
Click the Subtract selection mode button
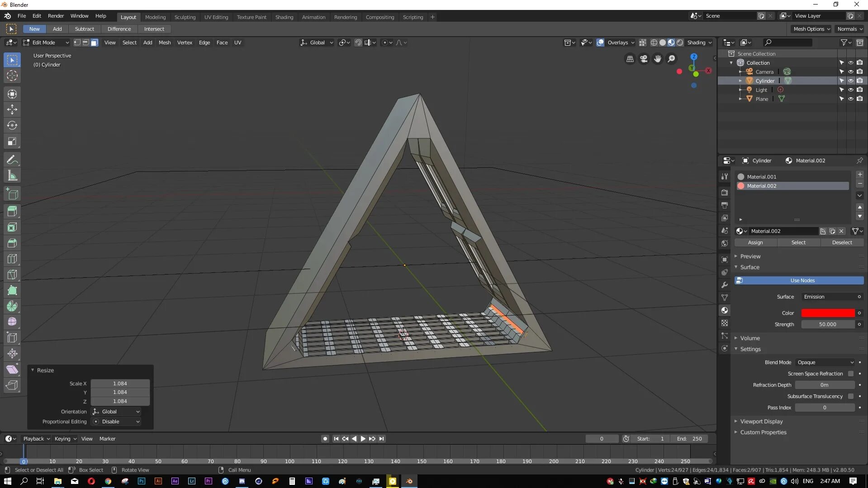tap(84, 29)
